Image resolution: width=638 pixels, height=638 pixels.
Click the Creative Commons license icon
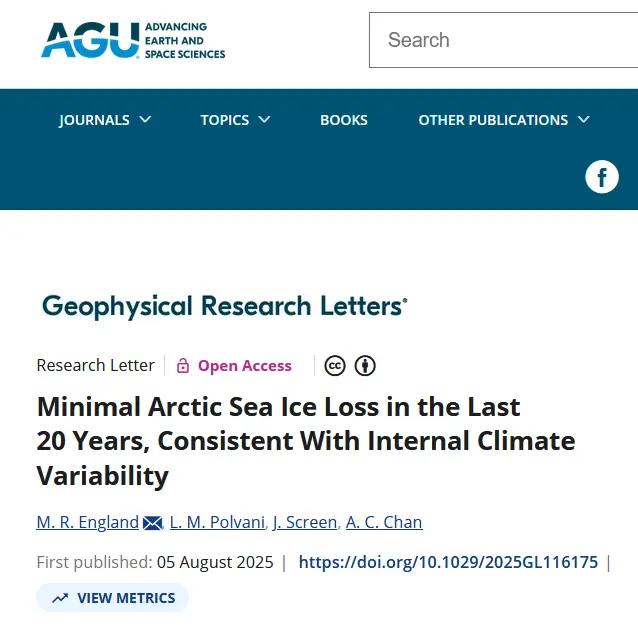click(x=335, y=366)
